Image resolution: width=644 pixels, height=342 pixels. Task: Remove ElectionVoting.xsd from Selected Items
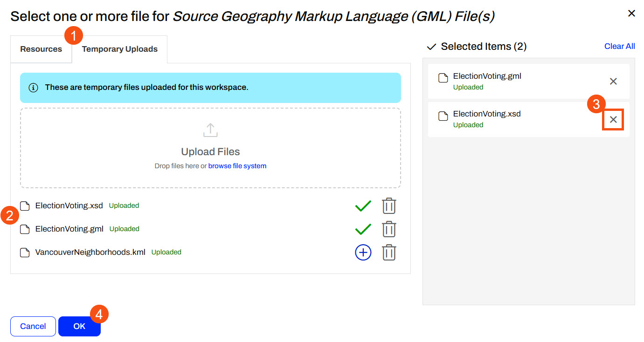coord(613,120)
